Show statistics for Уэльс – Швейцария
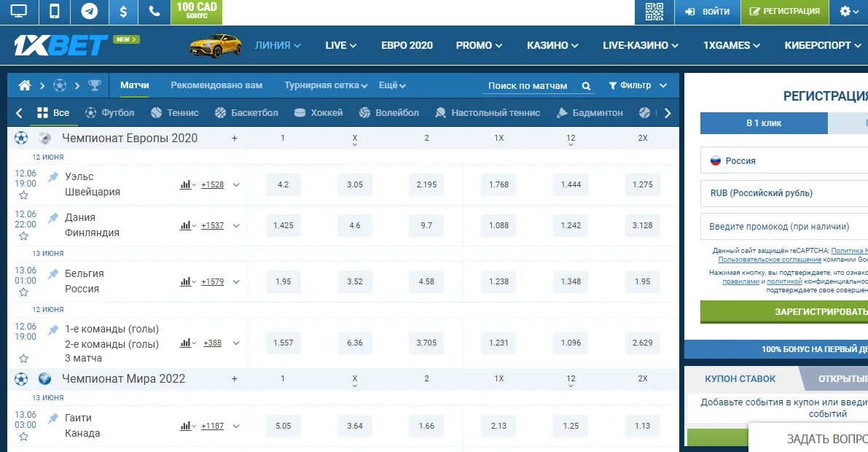The width and height of the screenshot is (868, 452). point(187,184)
